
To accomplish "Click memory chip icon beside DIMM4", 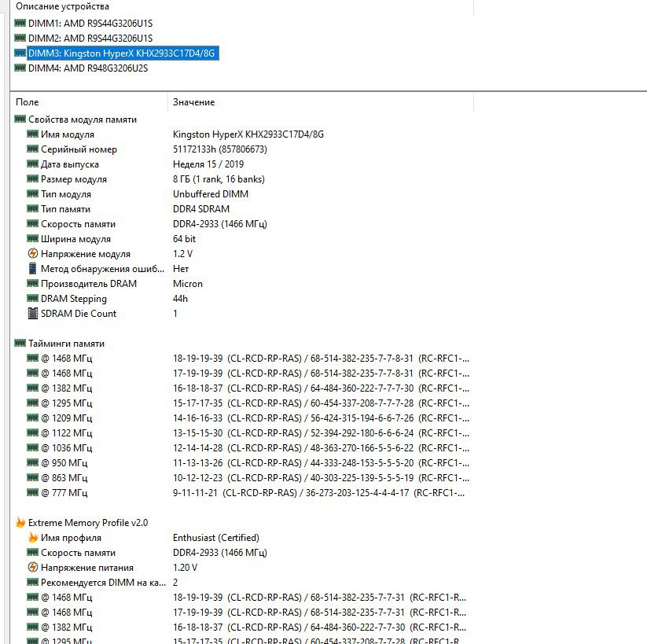I will point(20,68).
